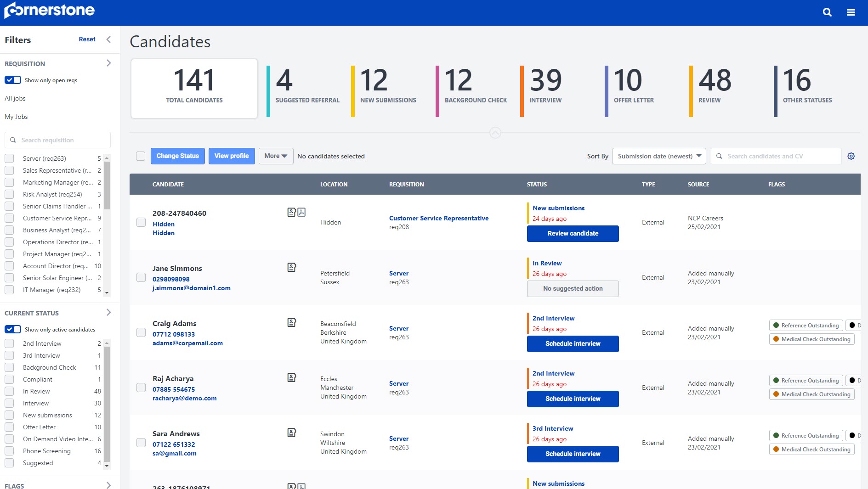The image size is (868, 489).
Task: Open Server requisition link for Jane Simmons
Action: (x=399, y=273)
